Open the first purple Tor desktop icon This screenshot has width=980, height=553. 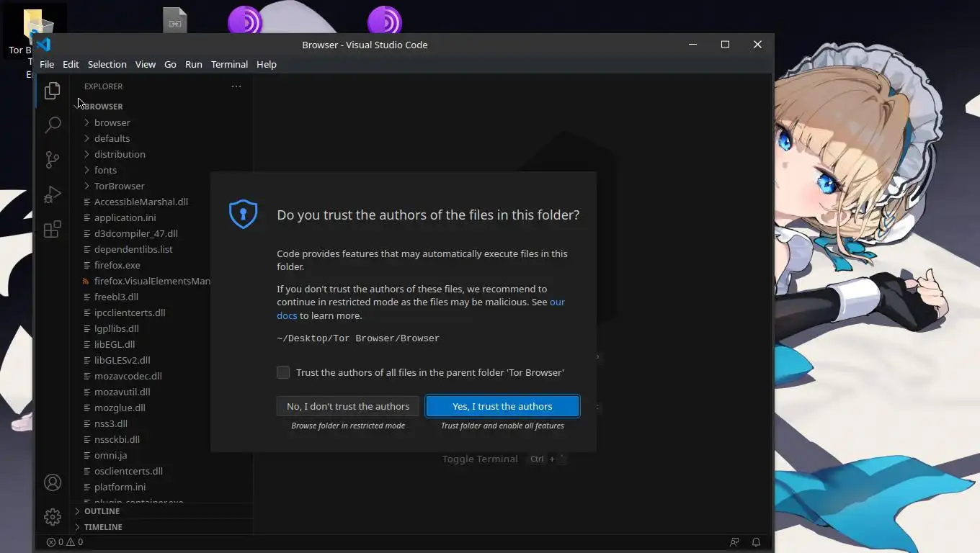(x=245, y=20)
